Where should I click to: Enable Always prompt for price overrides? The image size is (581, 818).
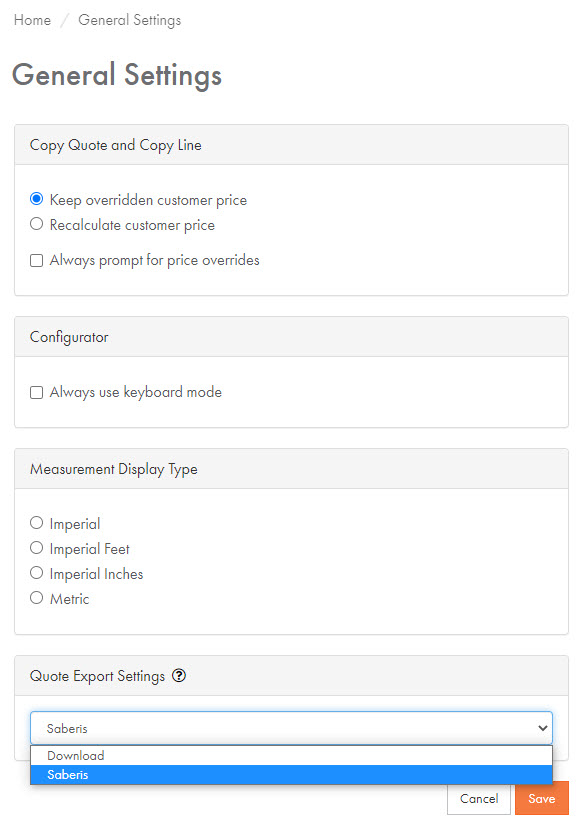[37, 260]
